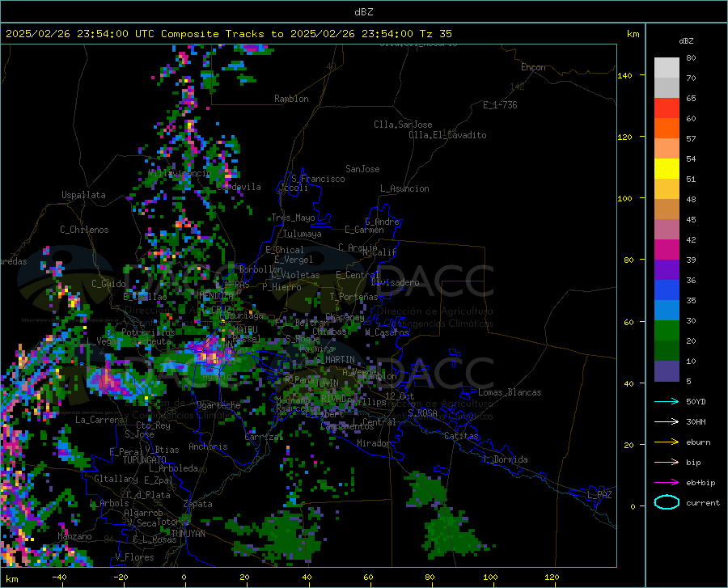Viewport: 728px width, 588px height.
Task: Click the Manzano place label
Action: tap(74, 537)
